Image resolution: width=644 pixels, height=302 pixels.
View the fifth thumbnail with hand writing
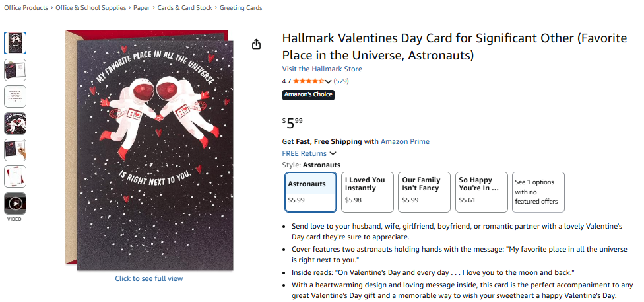tap(15, 150)
